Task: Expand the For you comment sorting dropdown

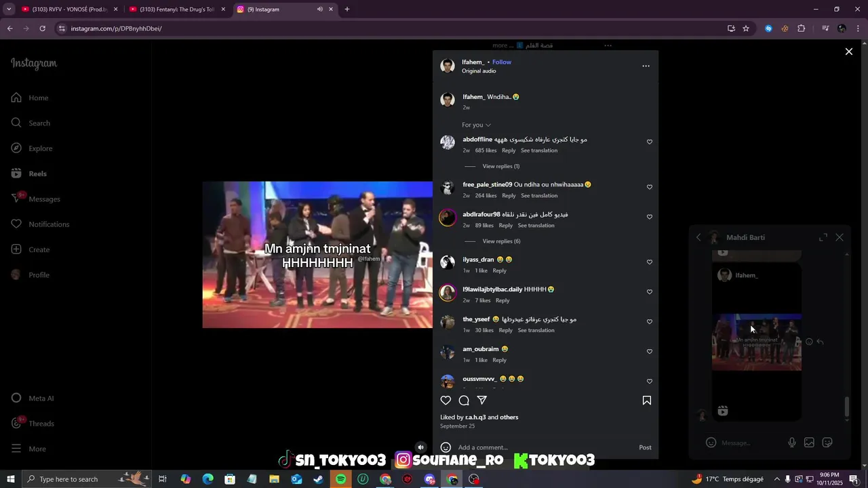Action: tap(476, 125)
